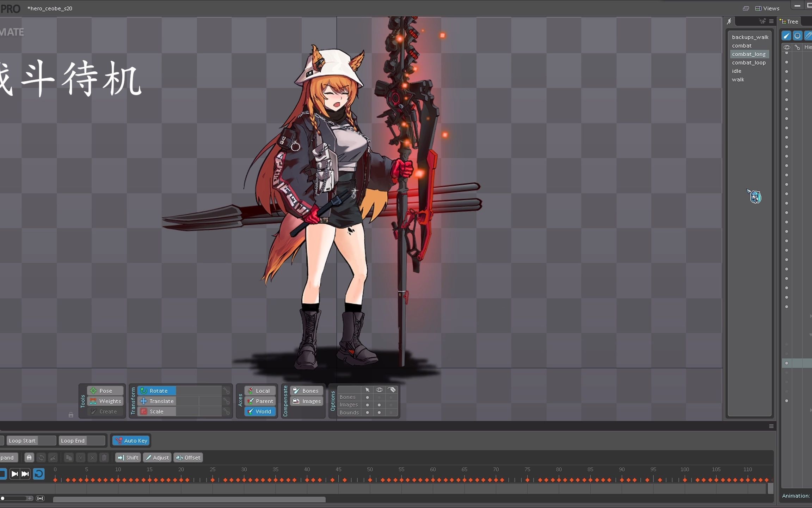This screenshot has height=508, width=812.
Task: Activate the Rotate transform tool
Action: pyautogui.click(x=156, y=391)
